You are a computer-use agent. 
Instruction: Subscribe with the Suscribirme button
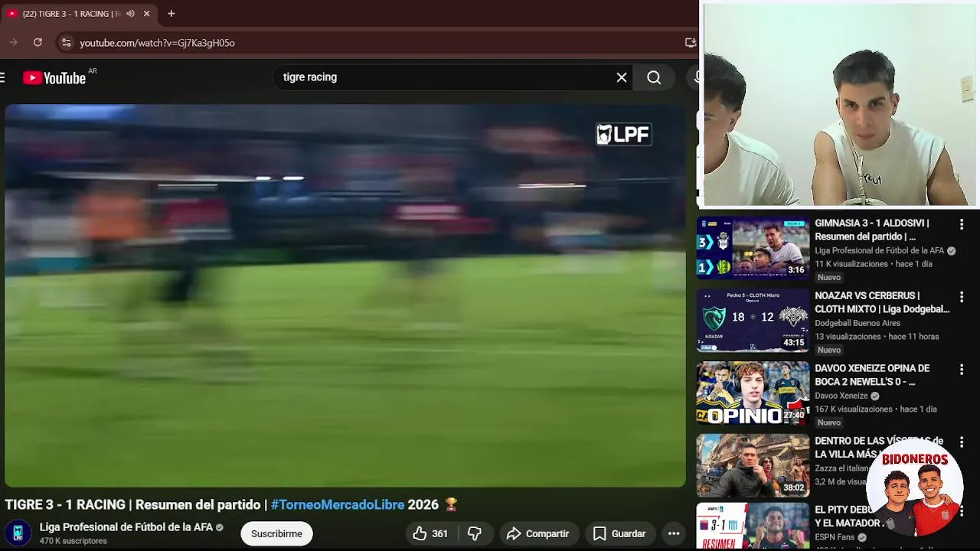click(x=276, y=533)
